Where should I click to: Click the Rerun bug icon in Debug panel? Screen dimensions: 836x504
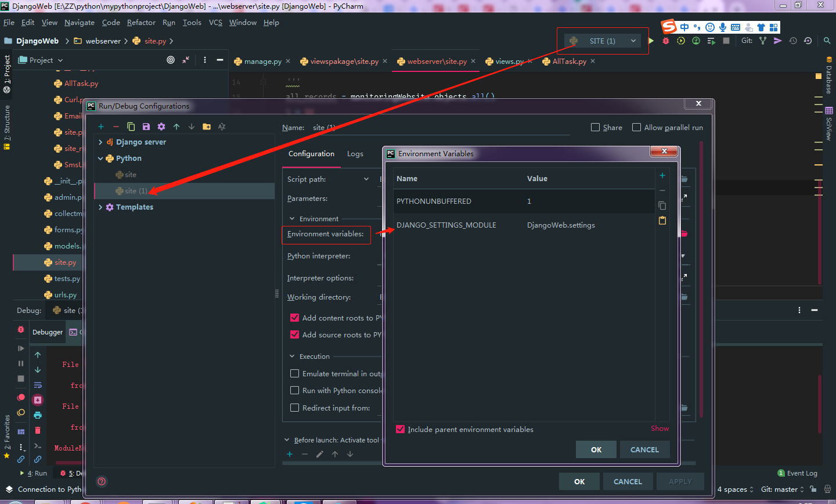pyautogui.click(x=21, y=329)
